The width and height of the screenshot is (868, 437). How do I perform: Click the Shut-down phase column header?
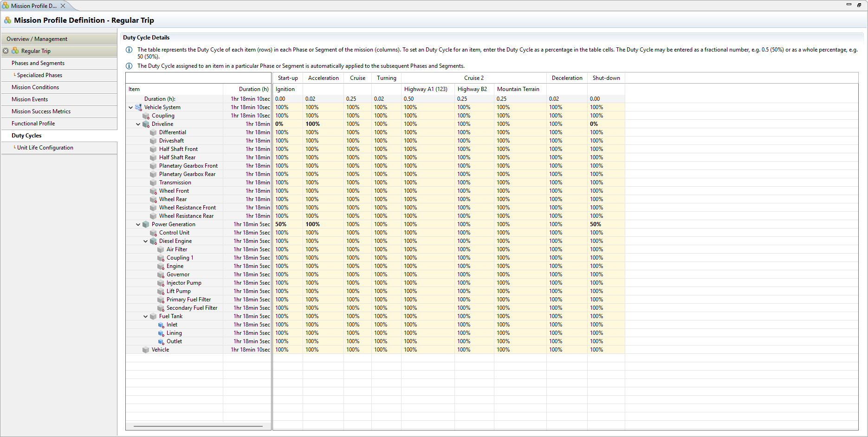[x=606, y=78]
